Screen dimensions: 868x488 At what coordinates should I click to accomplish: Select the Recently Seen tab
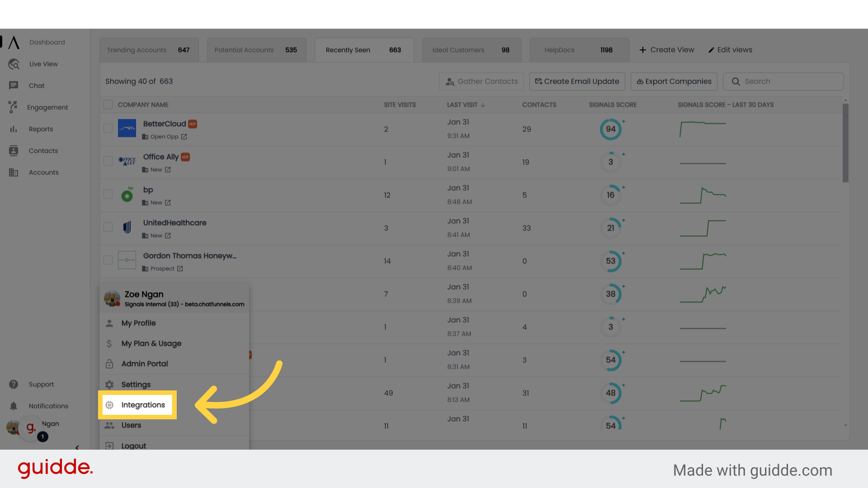click(364, 50)
